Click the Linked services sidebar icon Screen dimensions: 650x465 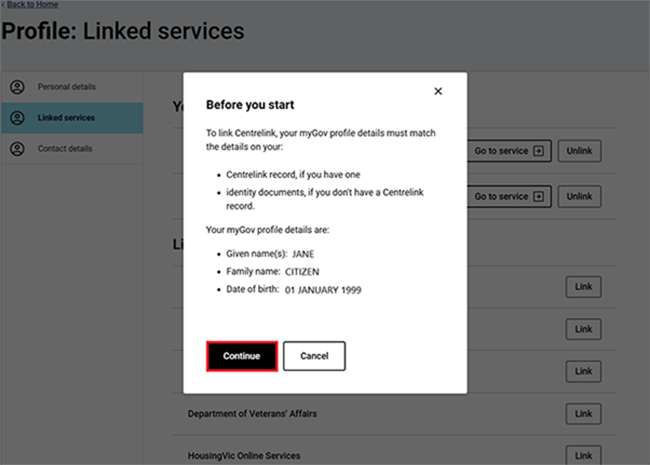pyautogui.click(x=17, y=118)
